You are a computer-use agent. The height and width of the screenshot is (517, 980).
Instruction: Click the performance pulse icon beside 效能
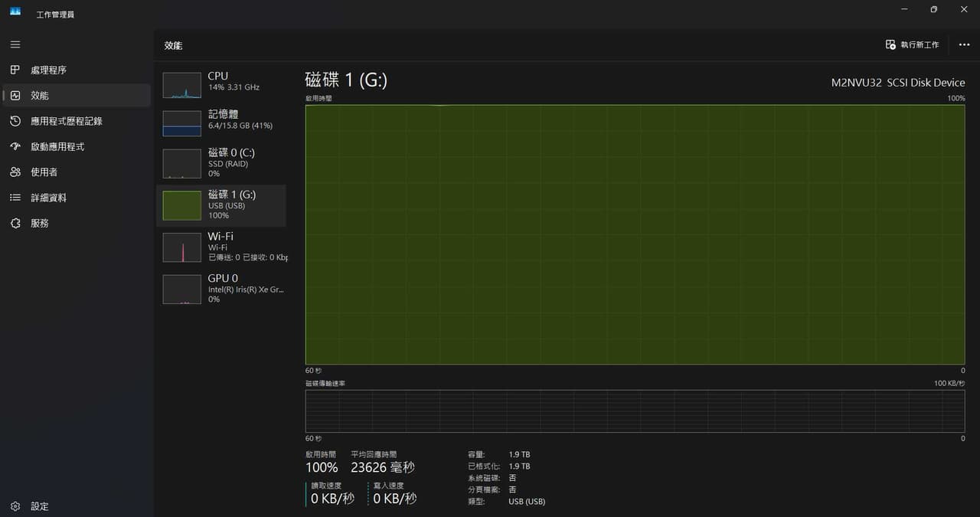pos(15,95)
